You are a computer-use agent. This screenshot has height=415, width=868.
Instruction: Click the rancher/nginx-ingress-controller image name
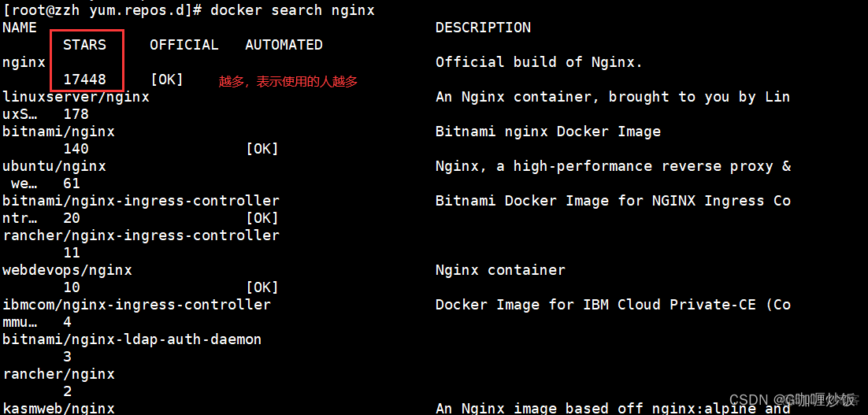pyautogui.click(x=141, y=235)
